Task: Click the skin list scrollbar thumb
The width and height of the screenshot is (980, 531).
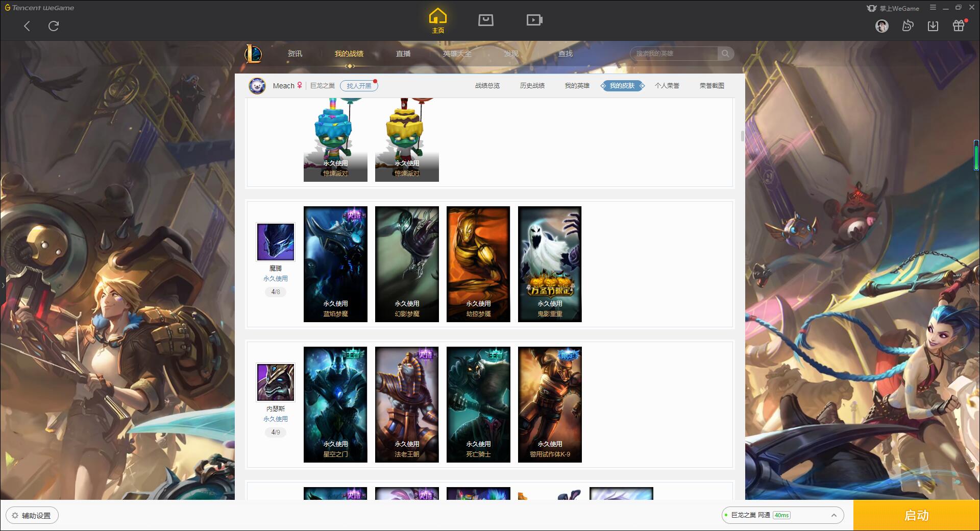Action: tap(742, 136)
